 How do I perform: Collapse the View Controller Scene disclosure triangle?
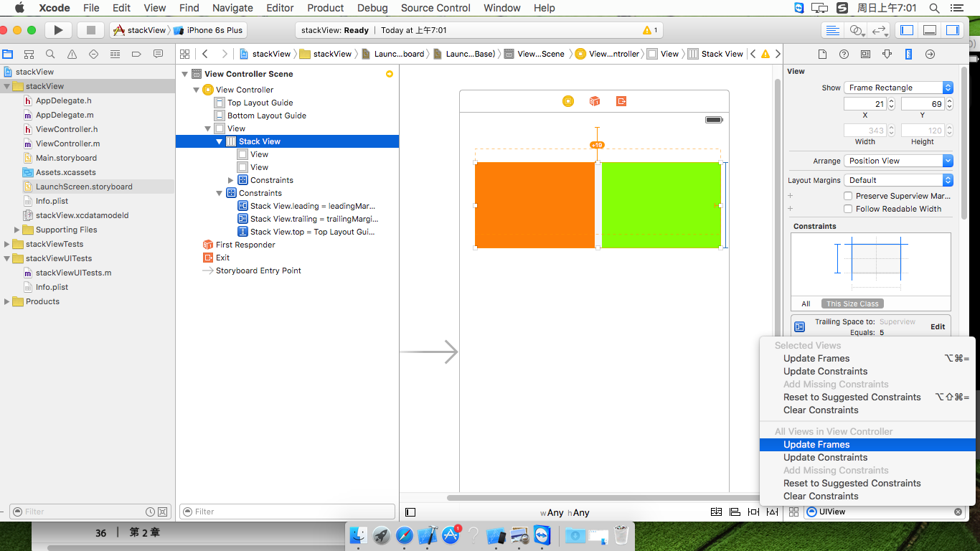coord(185,74)
